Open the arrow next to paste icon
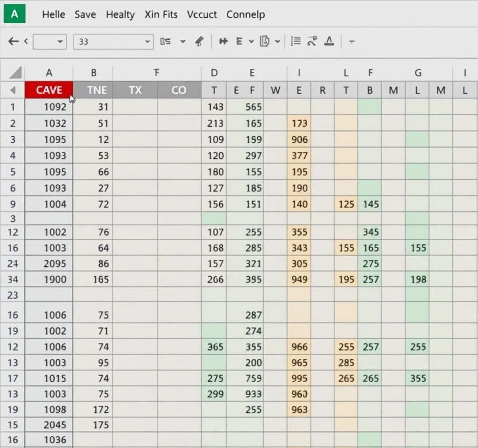 pos(277,42)
